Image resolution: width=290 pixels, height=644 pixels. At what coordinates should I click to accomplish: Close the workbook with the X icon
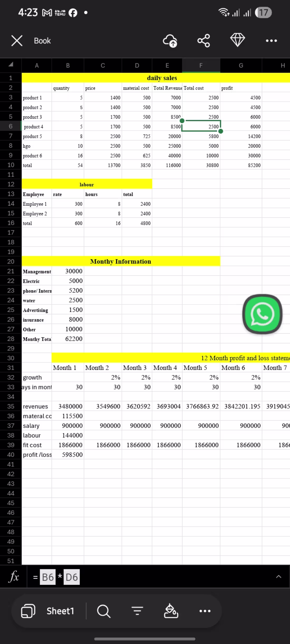point(17,41)
